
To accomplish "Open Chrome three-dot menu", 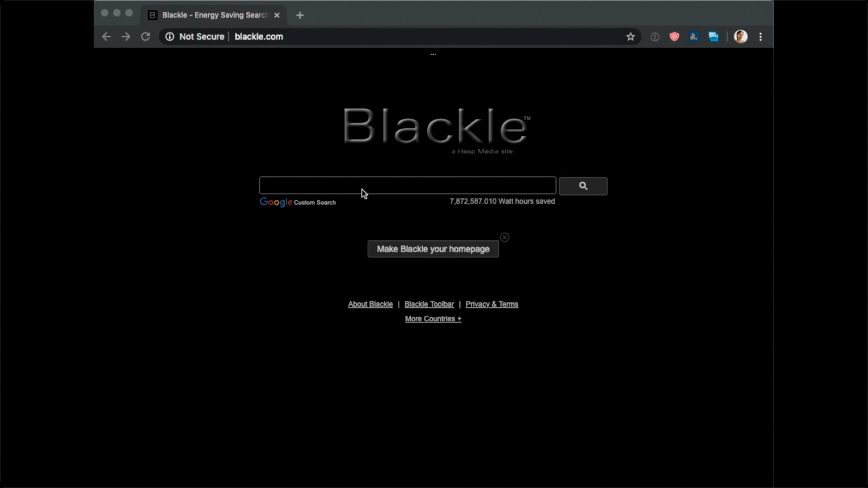I will [760, 37].
